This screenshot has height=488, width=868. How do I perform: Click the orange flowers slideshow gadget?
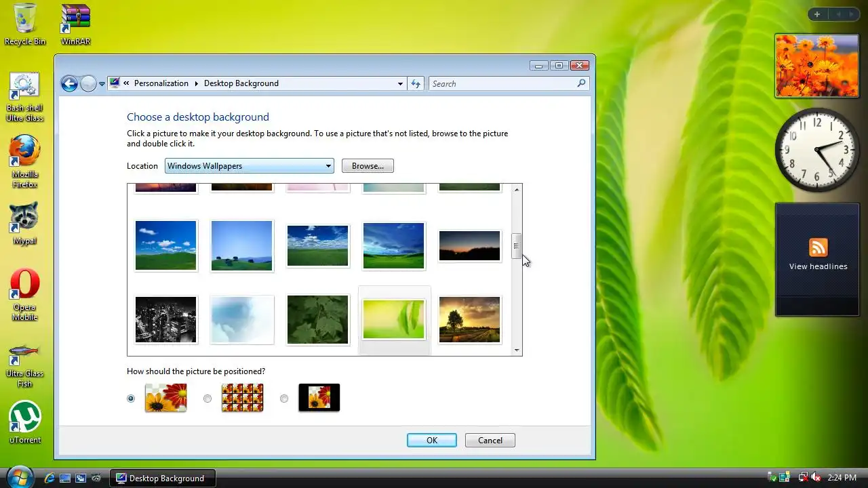pos(817,66)
